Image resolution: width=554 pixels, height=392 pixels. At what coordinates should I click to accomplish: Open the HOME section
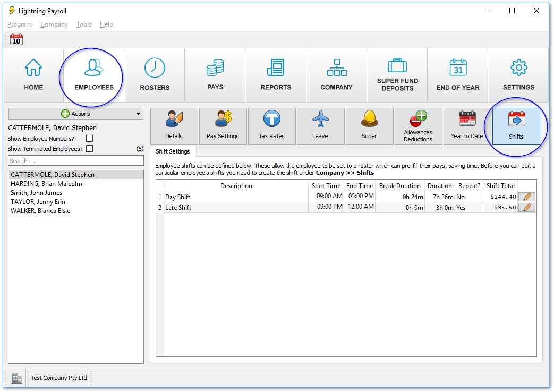tap(33, 75)
